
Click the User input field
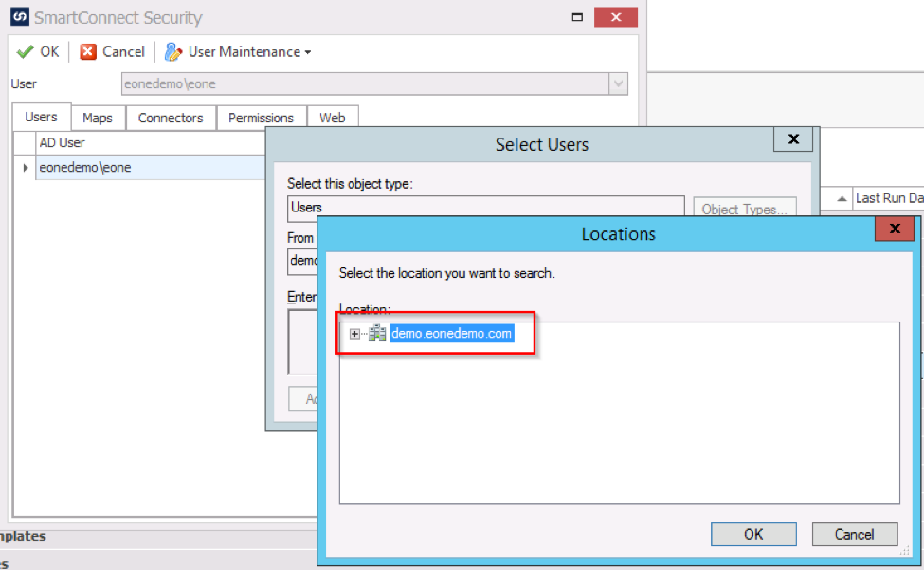click(x=365, y=83)
